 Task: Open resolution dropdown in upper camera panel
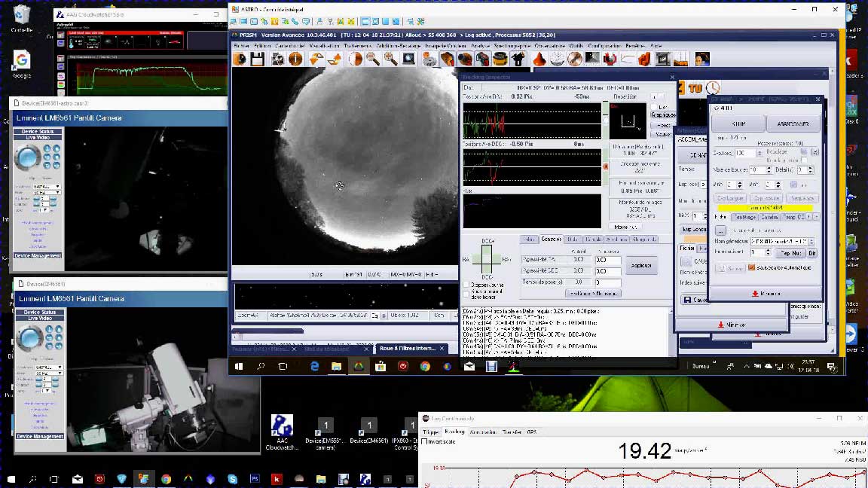[x=48, y=187]
